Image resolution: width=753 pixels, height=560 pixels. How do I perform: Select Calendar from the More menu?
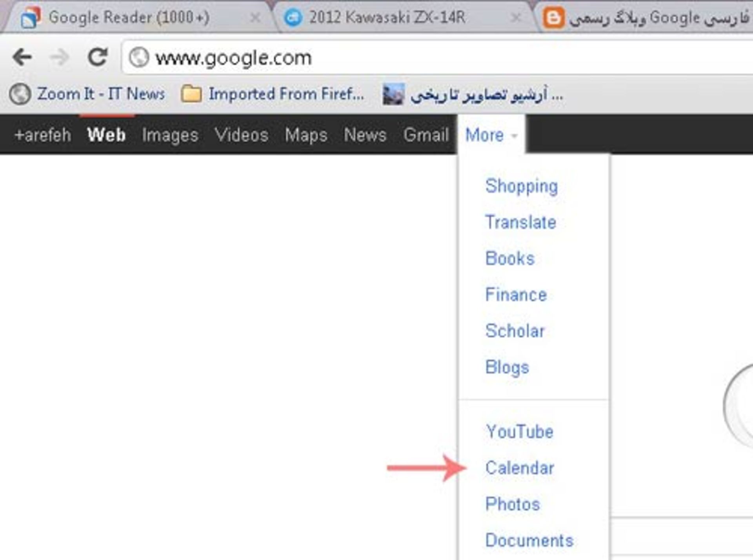519,468
